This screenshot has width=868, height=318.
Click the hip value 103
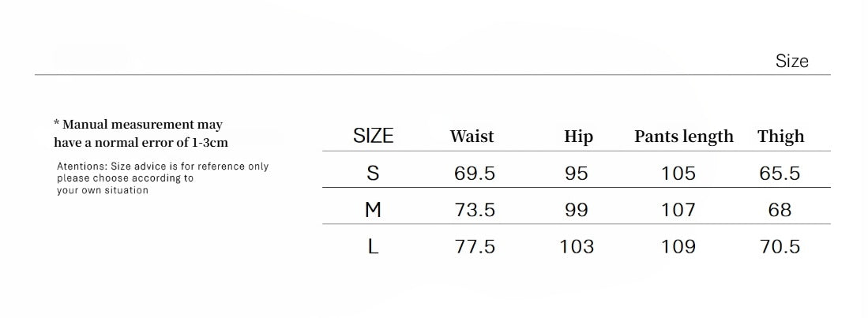click(x=577, y=247)
